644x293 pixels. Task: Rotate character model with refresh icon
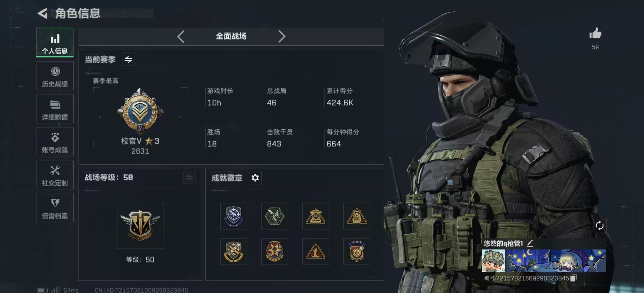[600, 225]
